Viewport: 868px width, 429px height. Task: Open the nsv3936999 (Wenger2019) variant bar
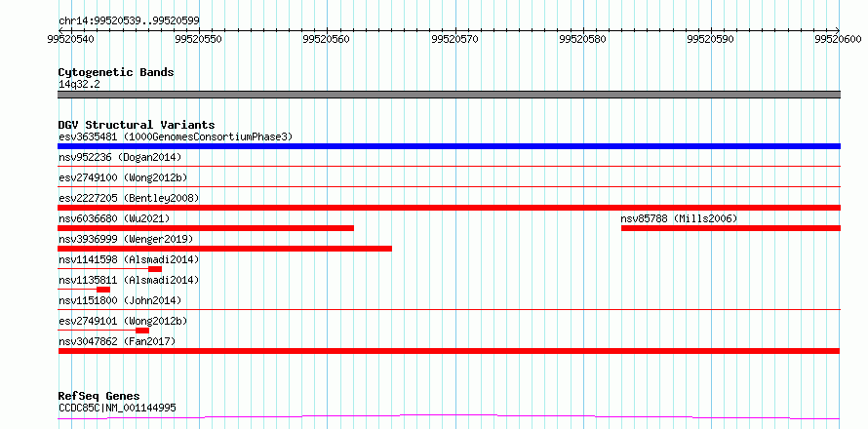tap(224, 249)
